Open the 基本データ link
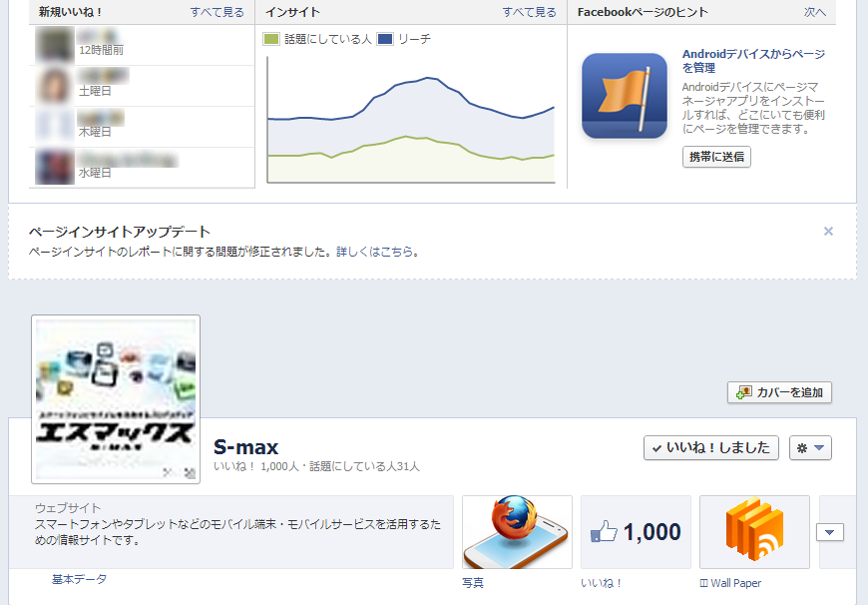 pos(79,579)
